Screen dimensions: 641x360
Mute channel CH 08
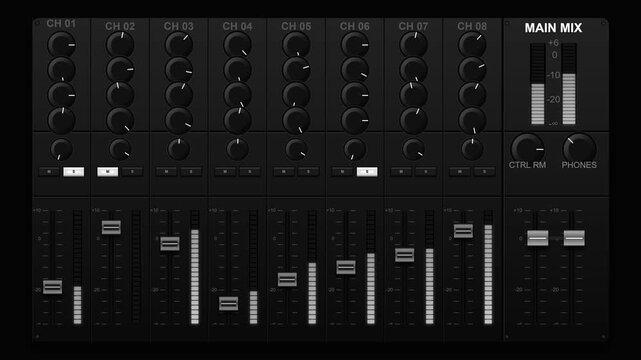point(460,172)
